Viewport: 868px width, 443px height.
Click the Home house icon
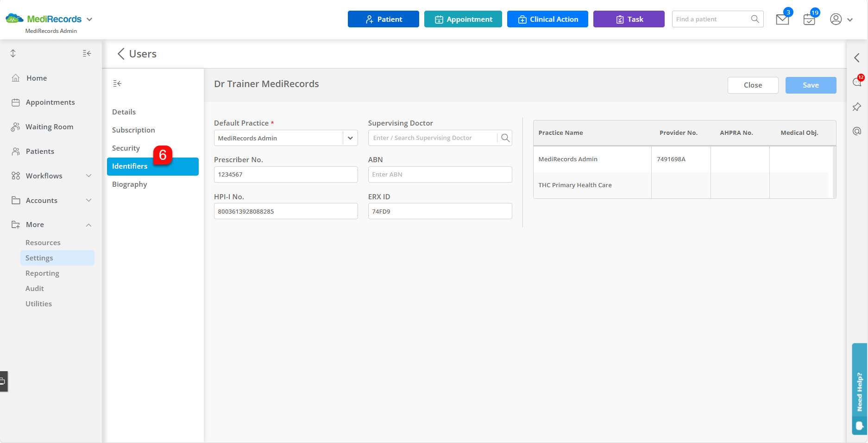[16, 78]
